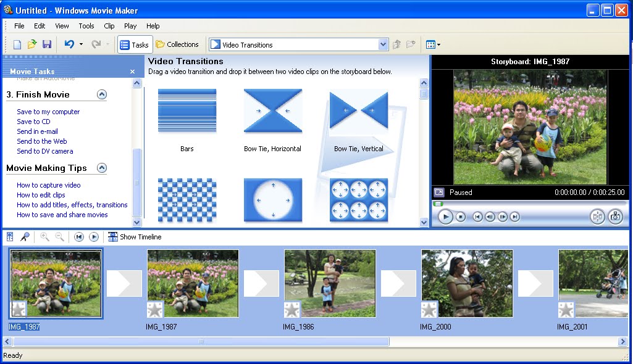Select the IMG_2000 clip on the storyboard
Image resolution: width=633 pixels, height=364 pixels.
467,283
